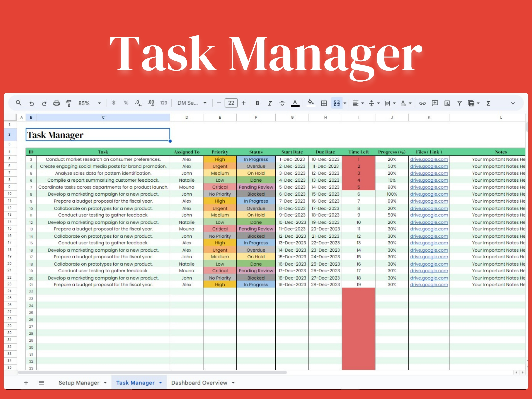Image resolution: width=532 pixels, height=399 pixels.
Task: Click the insert chart icon
Action: [x=447, y=103]
